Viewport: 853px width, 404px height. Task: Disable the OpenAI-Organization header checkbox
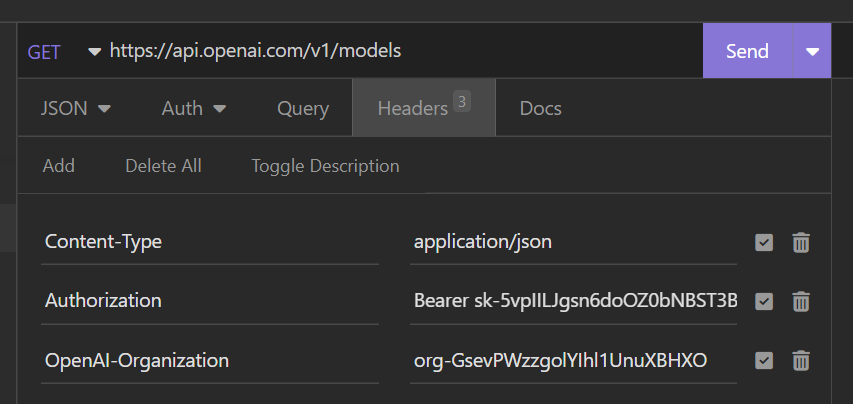[x=764, y=361]
